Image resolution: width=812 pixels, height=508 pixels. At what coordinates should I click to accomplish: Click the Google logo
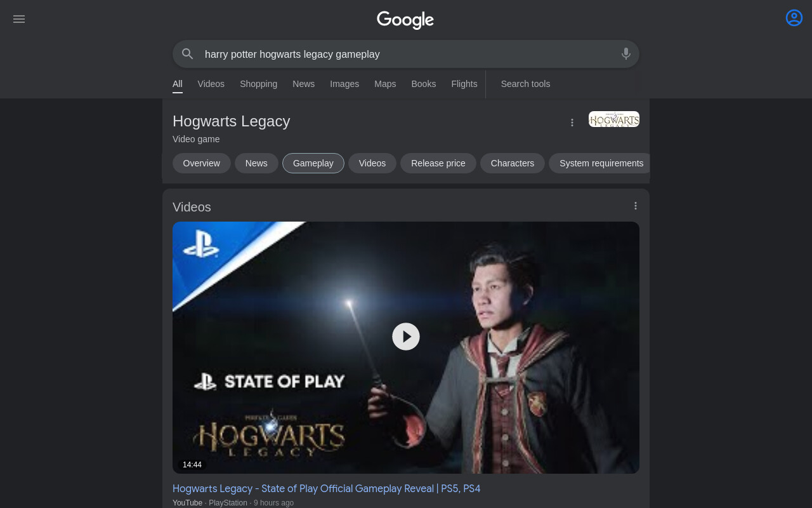(405, 20)
